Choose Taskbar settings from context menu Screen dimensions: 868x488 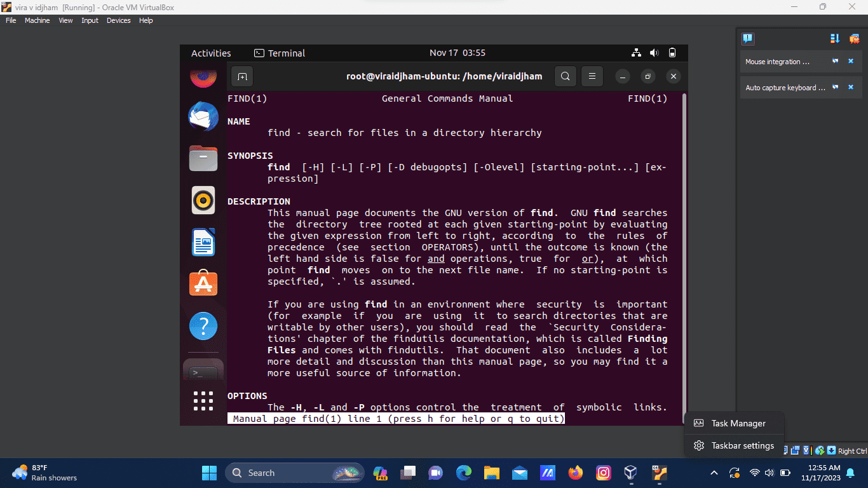734,445
